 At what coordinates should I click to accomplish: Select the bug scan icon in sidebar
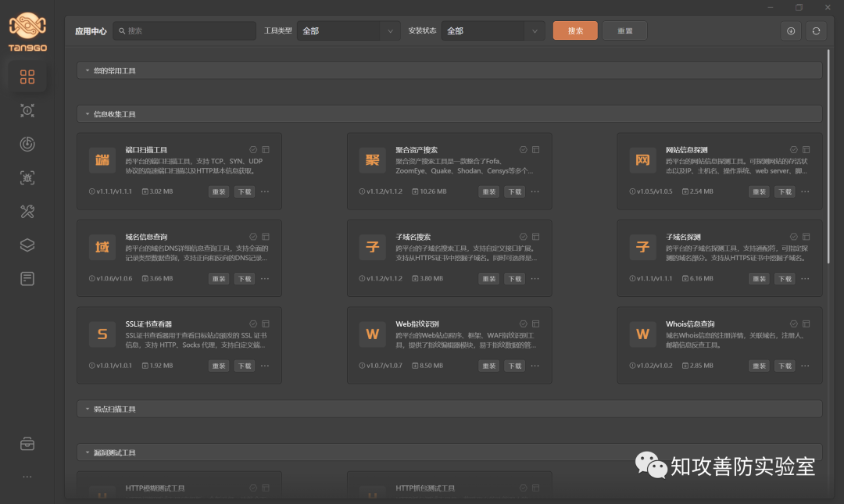pos(27,177)
